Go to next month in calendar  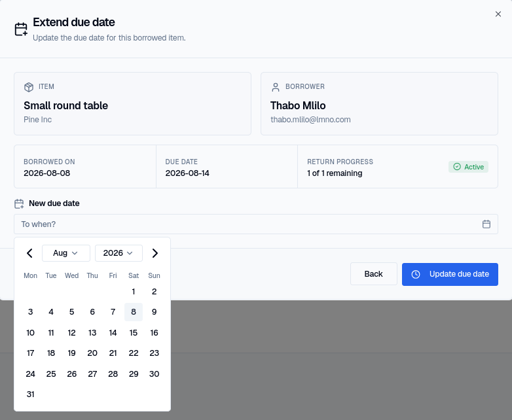pos(155,253)
